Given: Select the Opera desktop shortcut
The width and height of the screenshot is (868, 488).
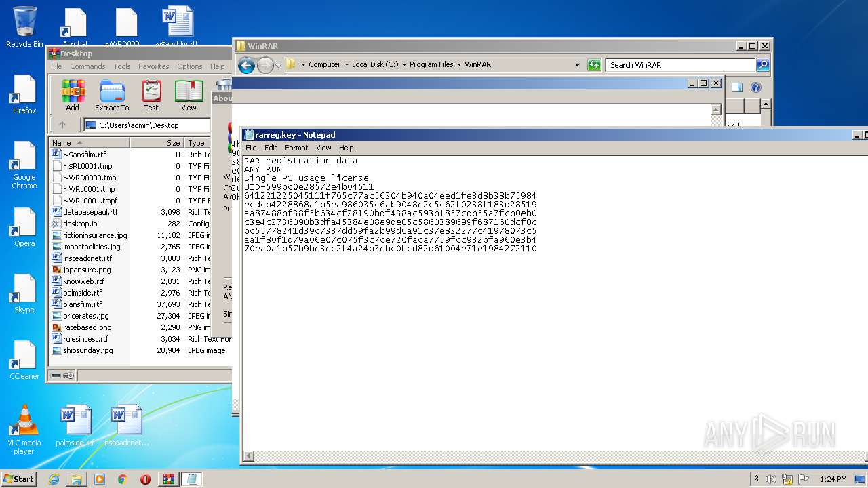Looking at the screenshot, I should (24, 227).
